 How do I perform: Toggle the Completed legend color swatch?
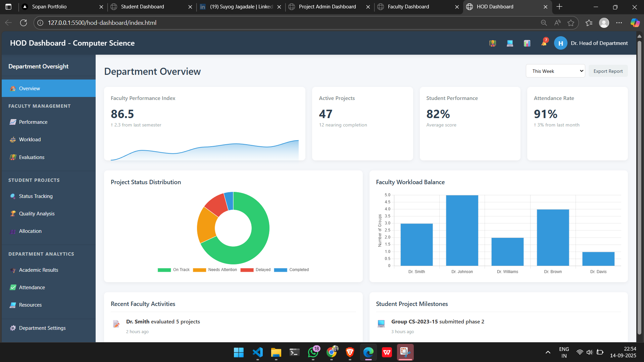pos(281,270)
